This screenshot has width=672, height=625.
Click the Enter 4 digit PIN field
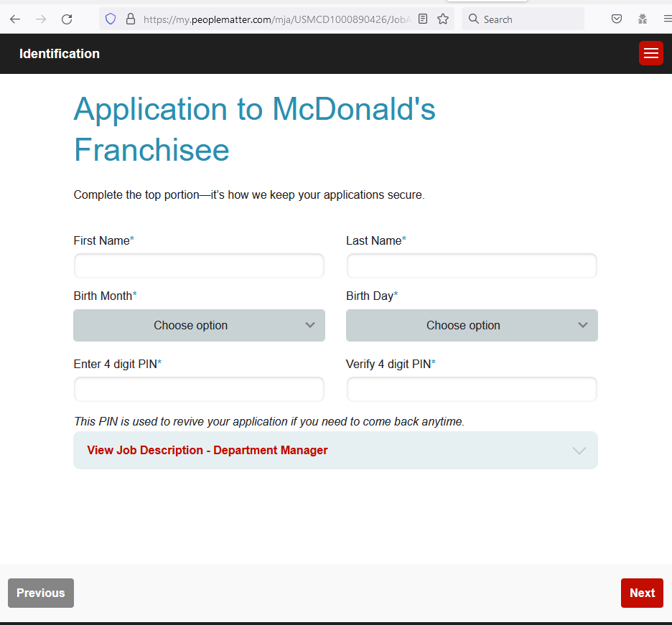coord(199,389)
